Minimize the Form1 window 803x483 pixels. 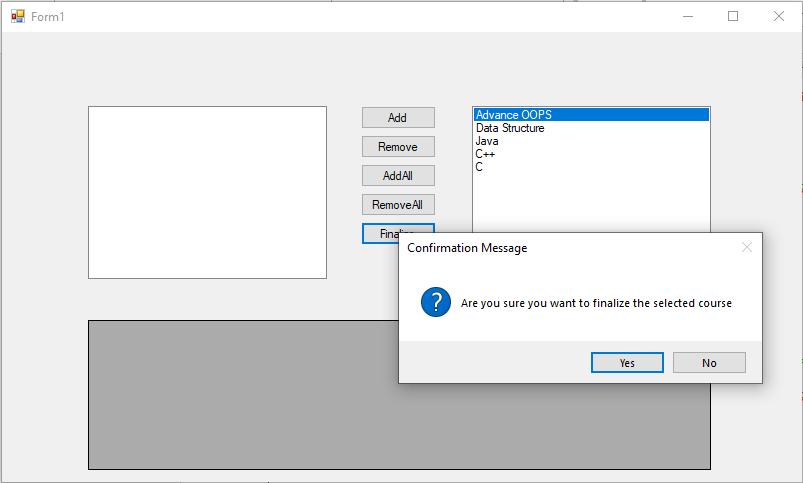click(688, 17)
